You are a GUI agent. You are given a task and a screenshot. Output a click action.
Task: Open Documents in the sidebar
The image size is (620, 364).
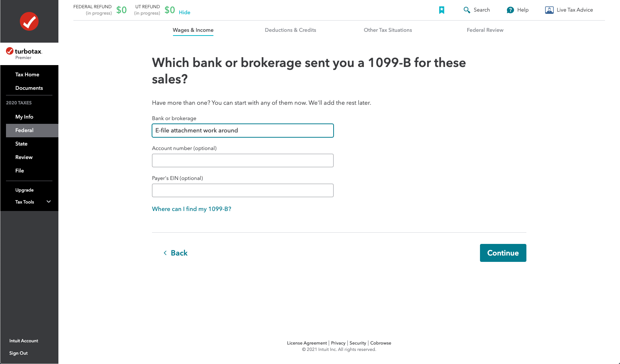point(29,88)
